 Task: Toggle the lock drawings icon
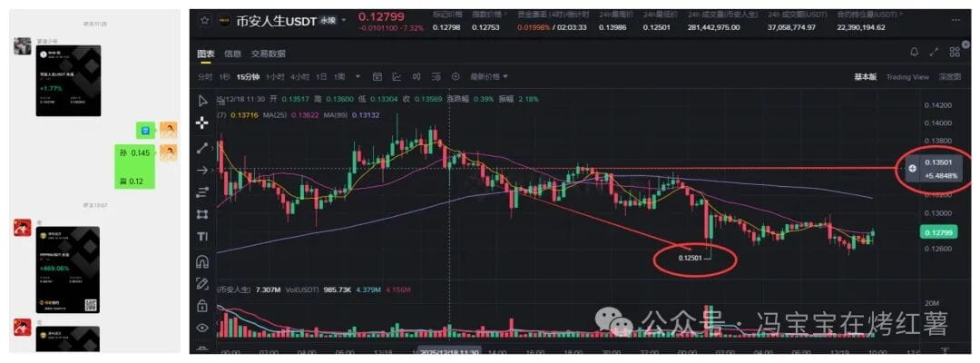(201, 306)
